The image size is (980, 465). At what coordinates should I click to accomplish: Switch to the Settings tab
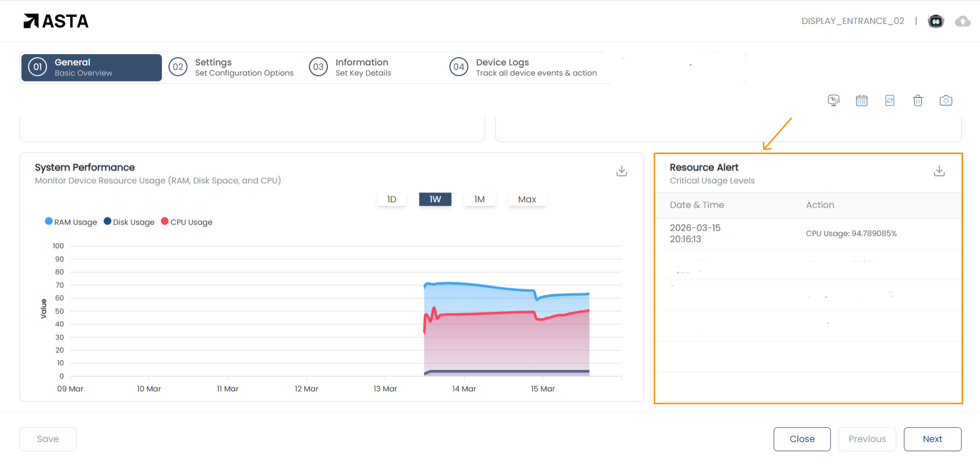click(x=232, y=67)
